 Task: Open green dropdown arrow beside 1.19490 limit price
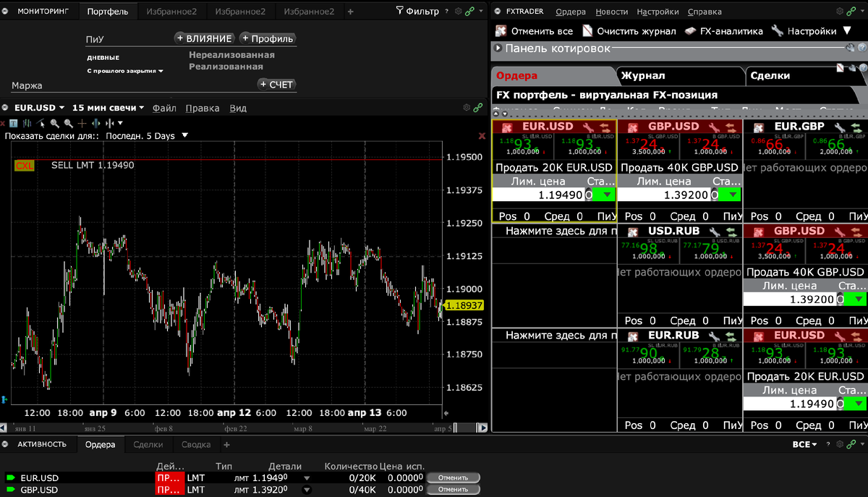click(x=606, y=195)
